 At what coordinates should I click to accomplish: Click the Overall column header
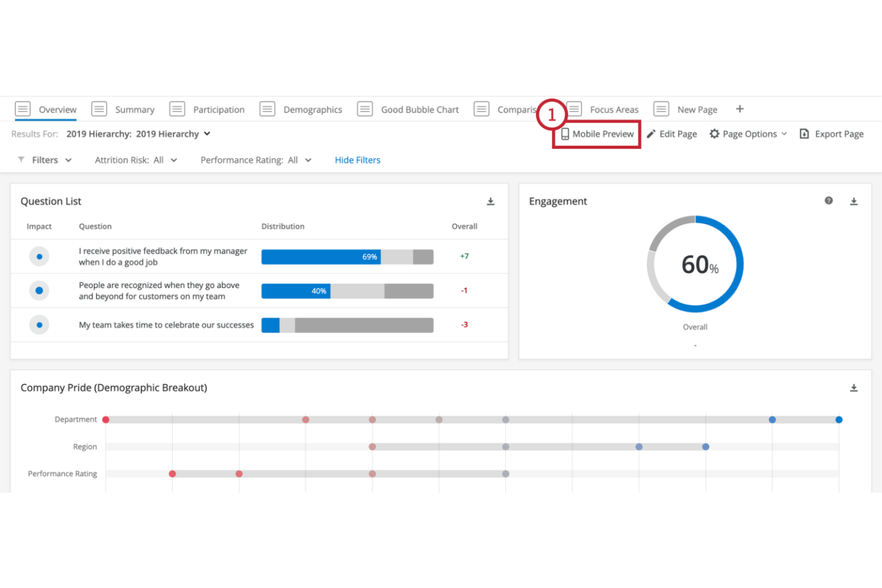[x=464, y=226]
